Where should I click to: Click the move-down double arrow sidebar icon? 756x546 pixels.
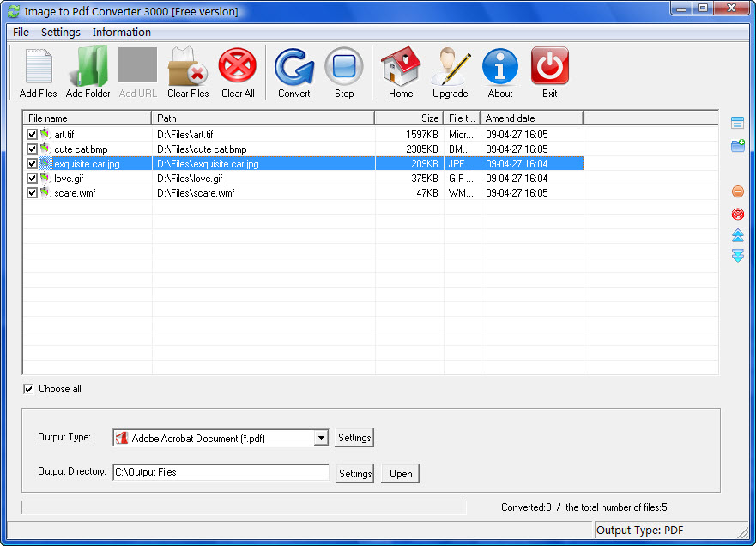point(737,256)
